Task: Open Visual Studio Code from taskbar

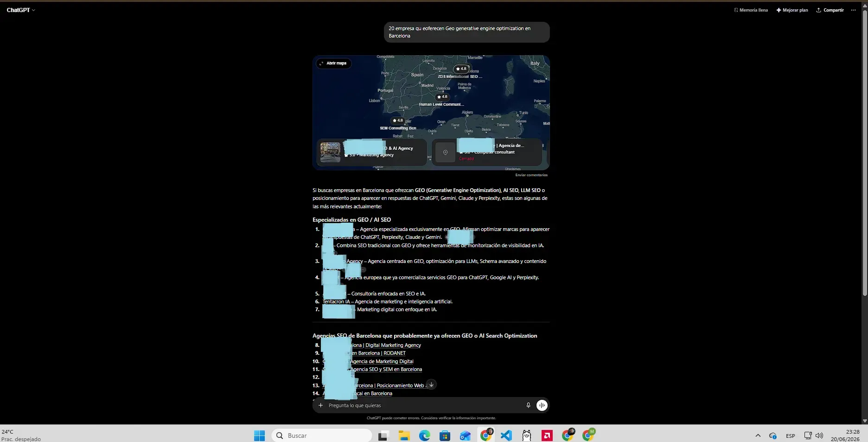Action: (x=506, y=436)
